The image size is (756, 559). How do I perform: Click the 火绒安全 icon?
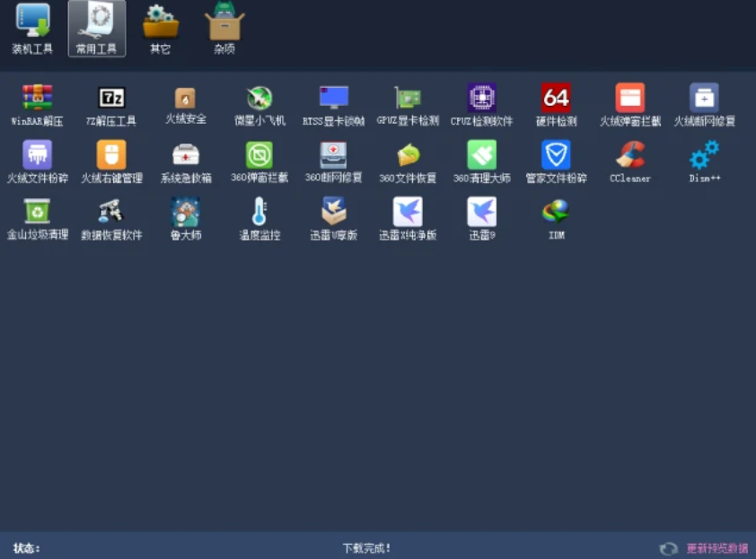coord(186,105)
